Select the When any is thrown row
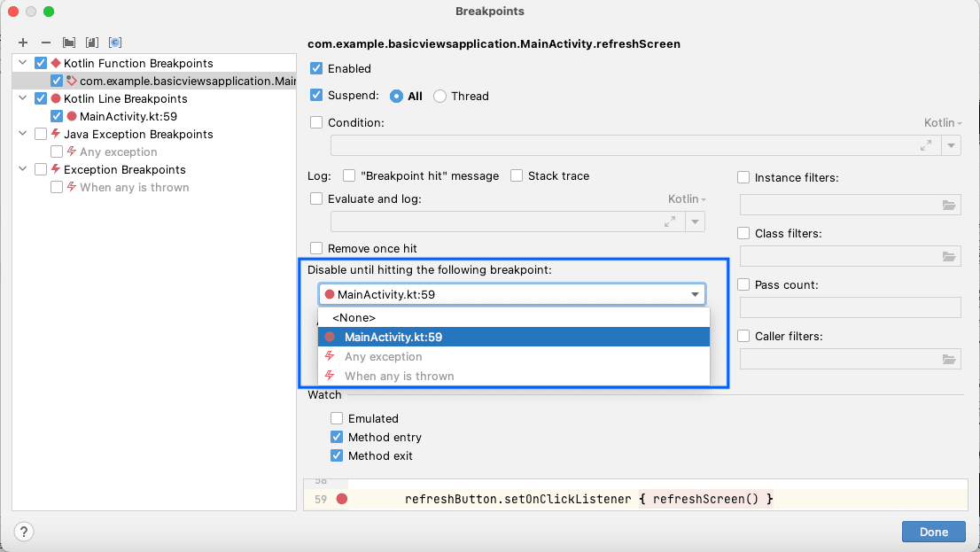Image resolution: width=980 pixels, height=552 pixels. tap(154, 188)
